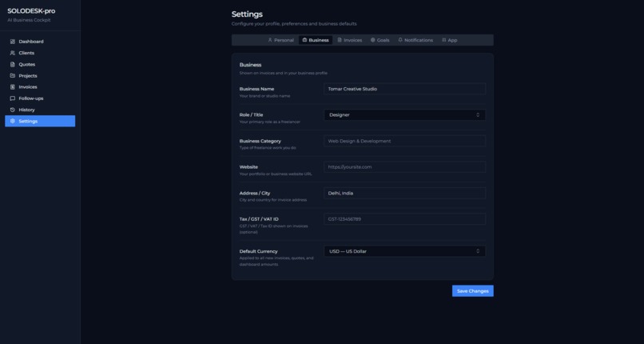Click the Business Category input field
The width and height of the screenshot is (644, 344).
(x=404, y=141)
